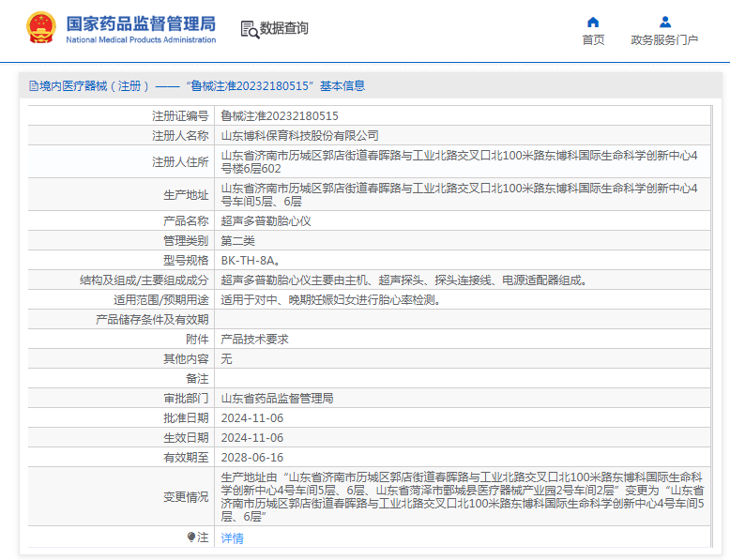Click the 结构及组成/主要组成成分 label
This screenshot has width=730, height=560.
tap(144, 280)
